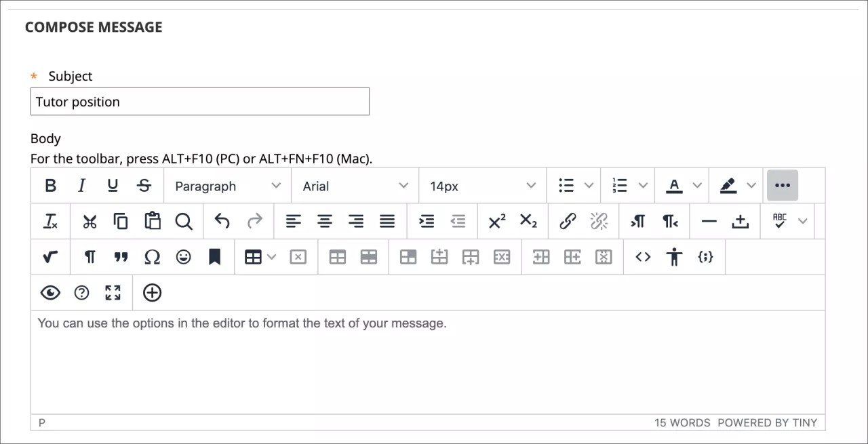
Task: Apply strikethrough to text
Action: coord(144,185)
